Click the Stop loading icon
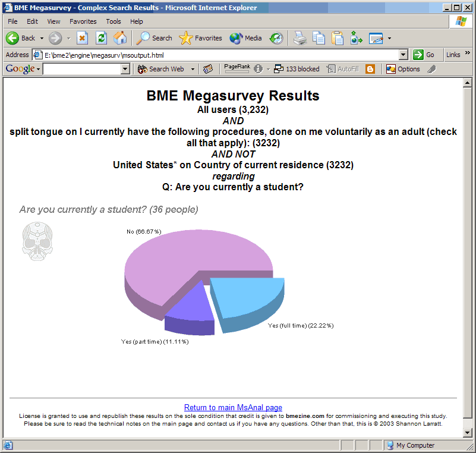 82,38
